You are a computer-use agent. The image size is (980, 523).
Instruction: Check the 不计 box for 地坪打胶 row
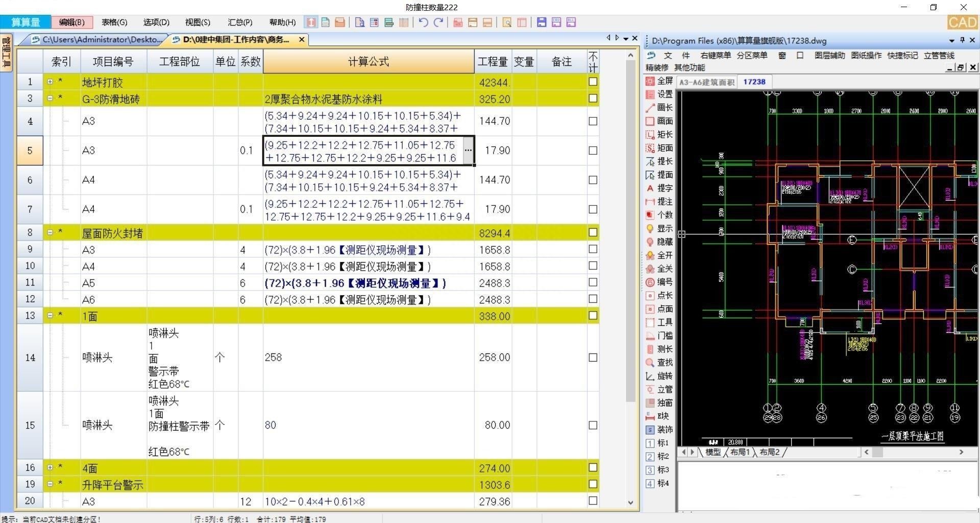click(593, 82)
